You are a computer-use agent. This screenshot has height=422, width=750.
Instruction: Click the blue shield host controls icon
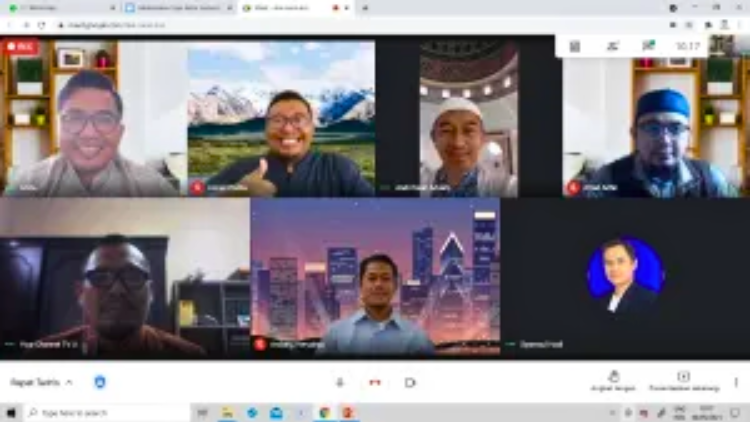pyautogui.click(x=99, y=382)
